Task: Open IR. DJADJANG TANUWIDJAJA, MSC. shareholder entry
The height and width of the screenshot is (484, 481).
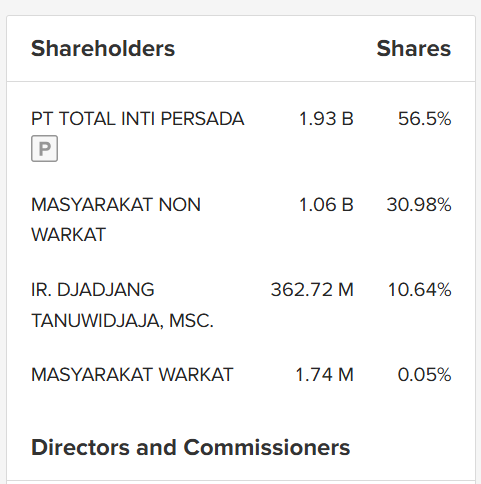Action: pos(241,305)
